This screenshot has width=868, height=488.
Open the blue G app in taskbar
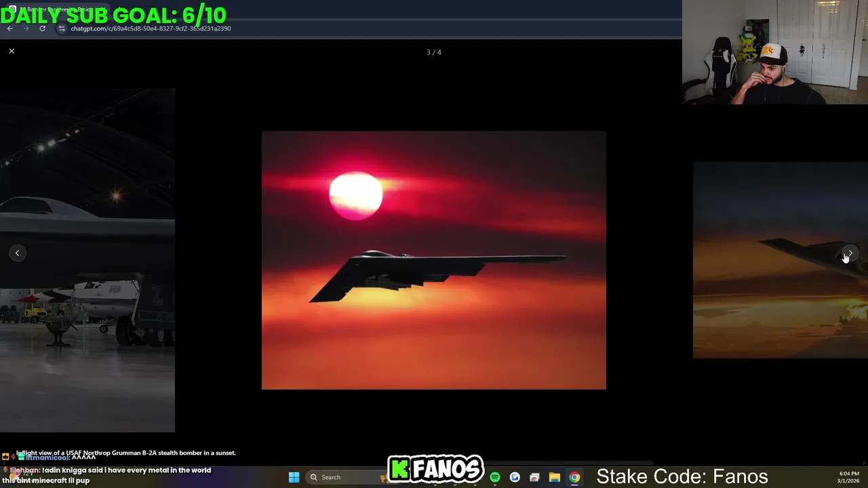[515, 477]
